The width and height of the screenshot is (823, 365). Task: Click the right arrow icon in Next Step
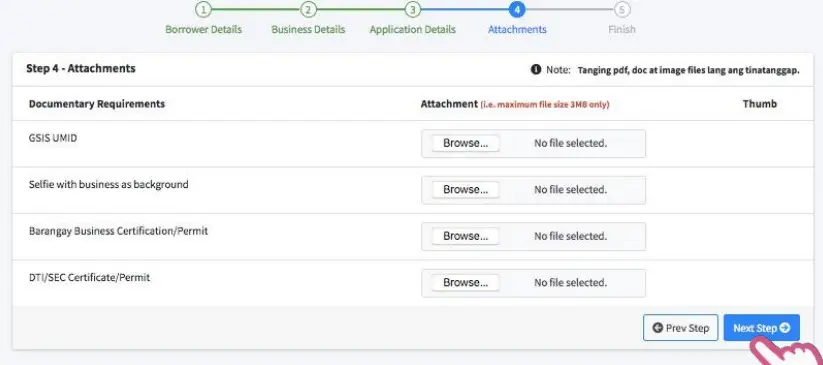pos(785,328)
